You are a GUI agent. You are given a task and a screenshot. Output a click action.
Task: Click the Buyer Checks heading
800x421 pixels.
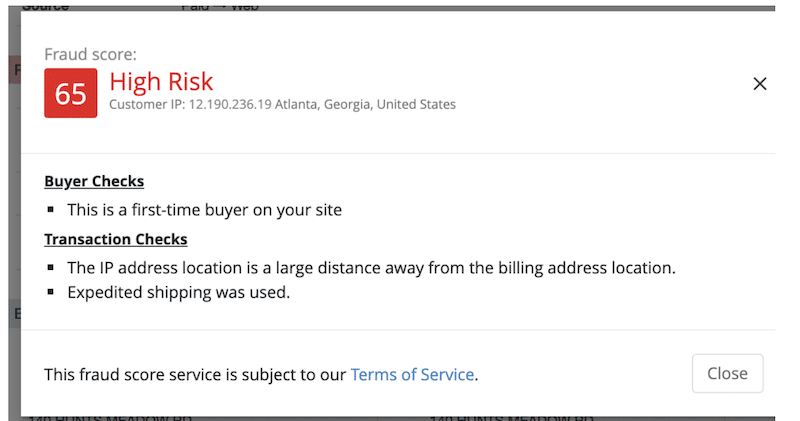(x=94, y=182)
